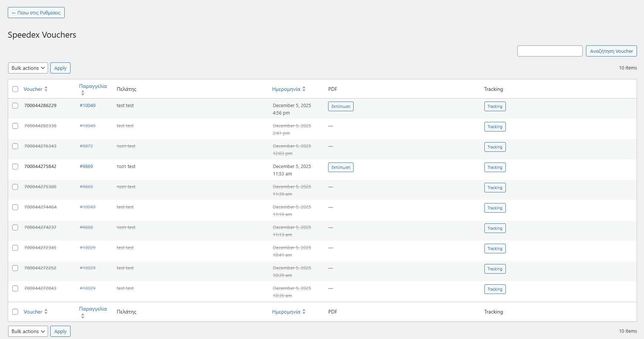Check the box for voucher 700044275842
The width and height of the screenshot is (644, 339).
(x=15, y=167)
